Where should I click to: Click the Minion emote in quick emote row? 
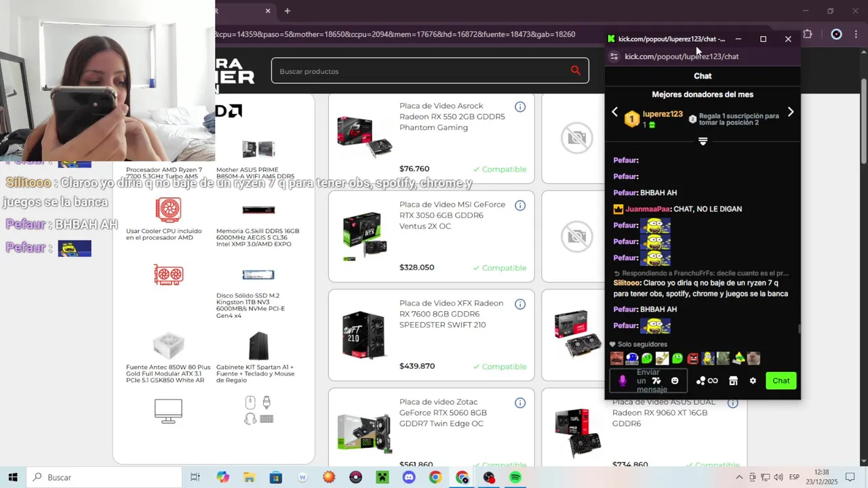point(708,359)
